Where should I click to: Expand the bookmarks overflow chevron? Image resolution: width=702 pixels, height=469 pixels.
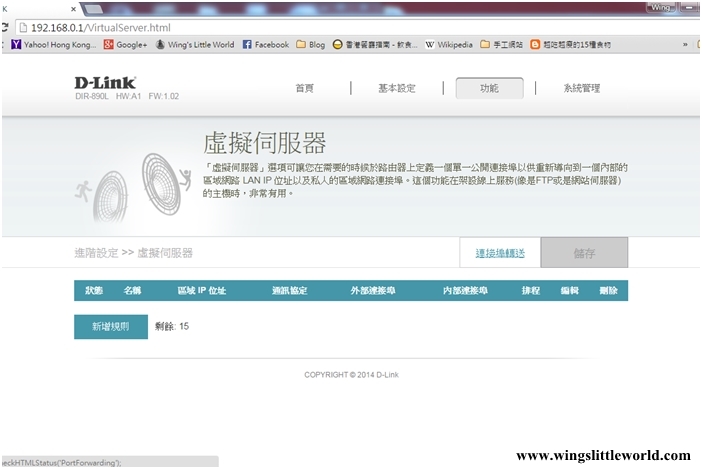click(x=684, y=45)
